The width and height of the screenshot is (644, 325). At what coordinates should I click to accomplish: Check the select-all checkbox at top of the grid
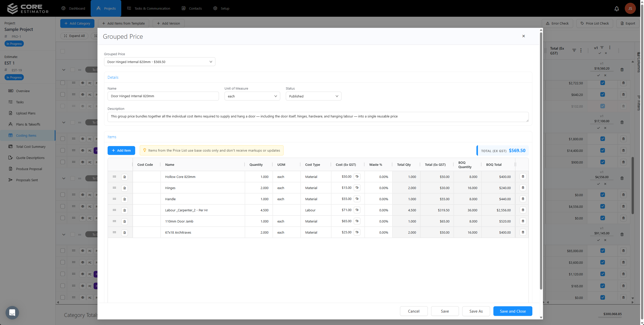[x=62, y=51]
